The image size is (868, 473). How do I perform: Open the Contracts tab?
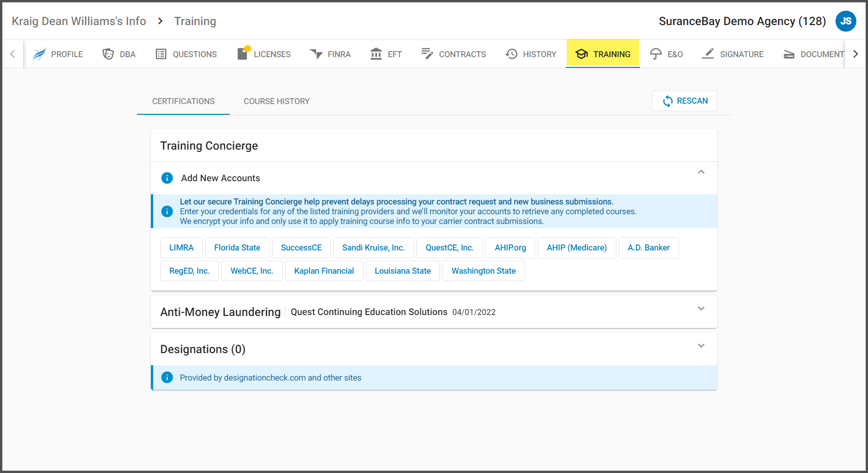(x=453, y=54)
